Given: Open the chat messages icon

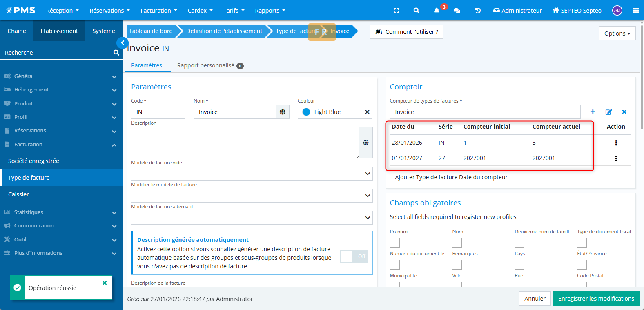Looking at the screenshot, I should click(457, 11).
